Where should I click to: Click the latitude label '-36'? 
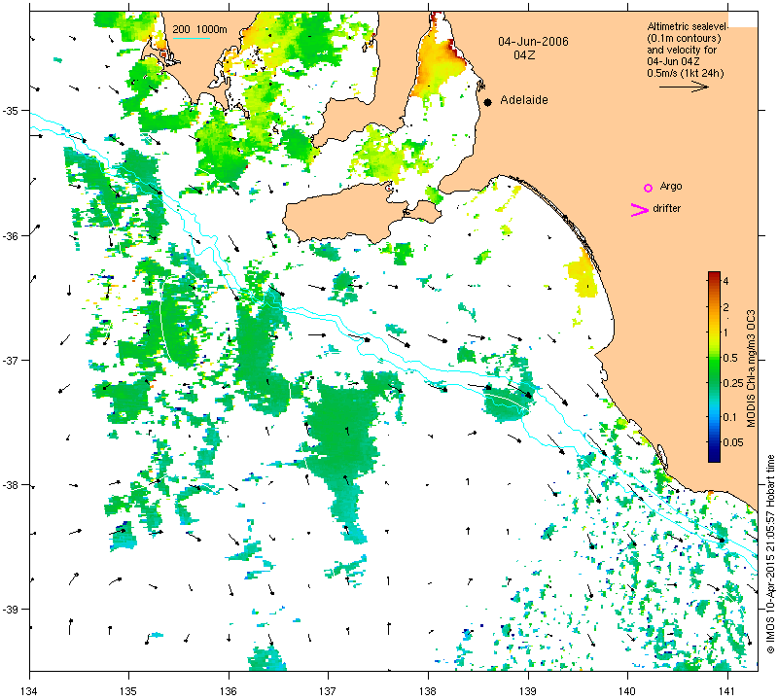(12, 235)
